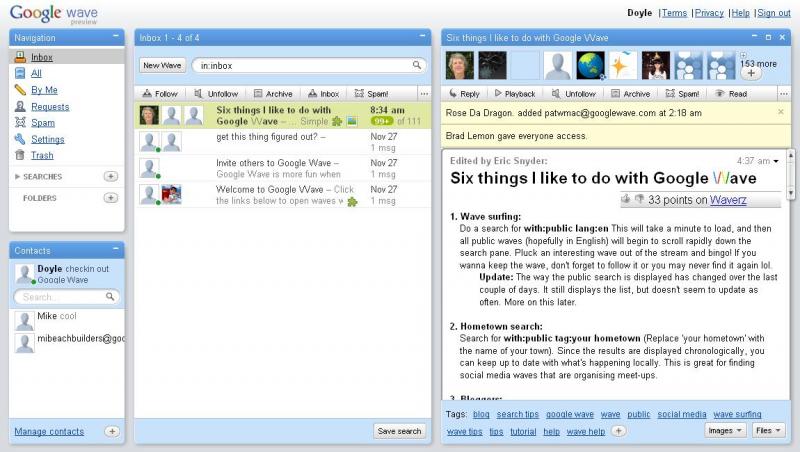Click Archive in the inbox toolbar
The height and width of the screenshot is (452, 800).
(273, 94)
